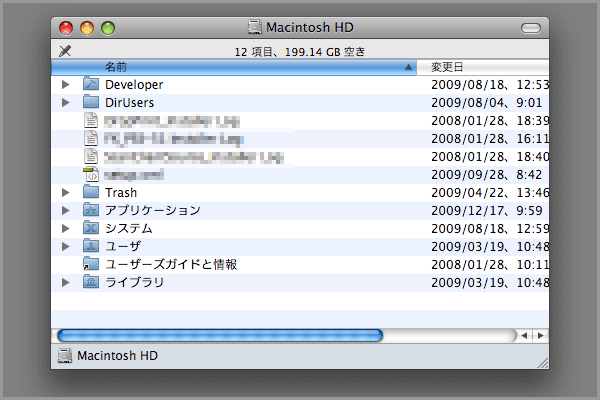Expand the Trash folder
This screenshot has width=600, height=400.
point(66,192)
